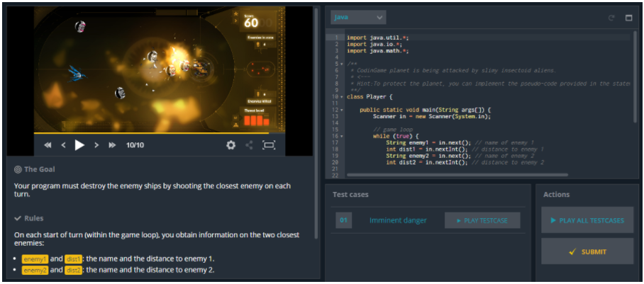This screenshot has height=284, width=644.
Task: Click the enemy2 variable tag
Action: (35, 270)
